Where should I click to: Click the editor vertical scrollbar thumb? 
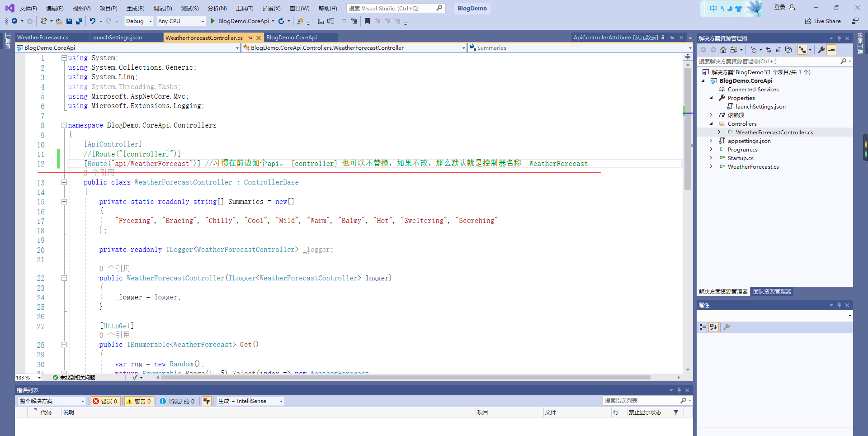point(688,129)
